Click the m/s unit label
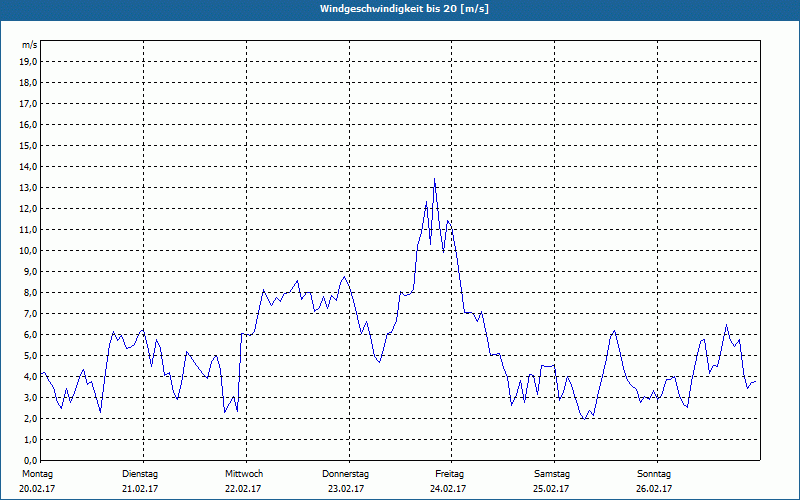Screen dimensions: 800x500 (29, 45)
